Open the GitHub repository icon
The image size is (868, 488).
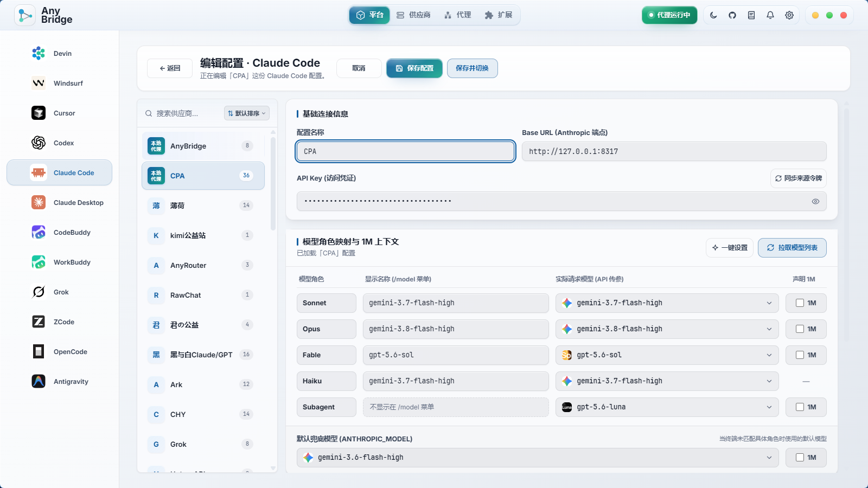coord(732,15)
